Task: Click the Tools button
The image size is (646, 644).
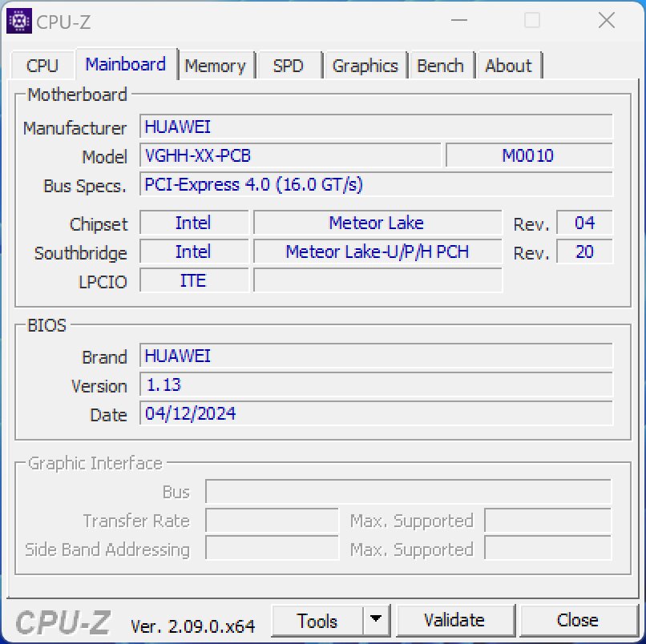Action: pyautogui.click(x=317, y=621)
